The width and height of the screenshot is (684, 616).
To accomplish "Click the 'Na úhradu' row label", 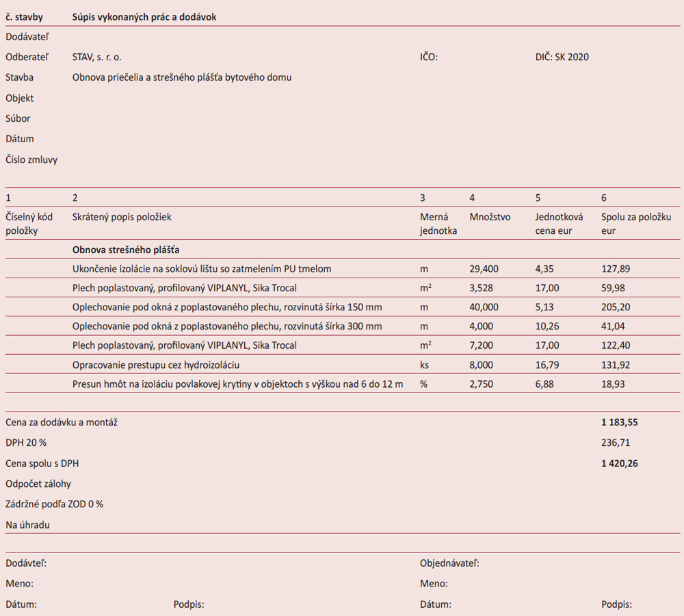I will pos(27,525).
